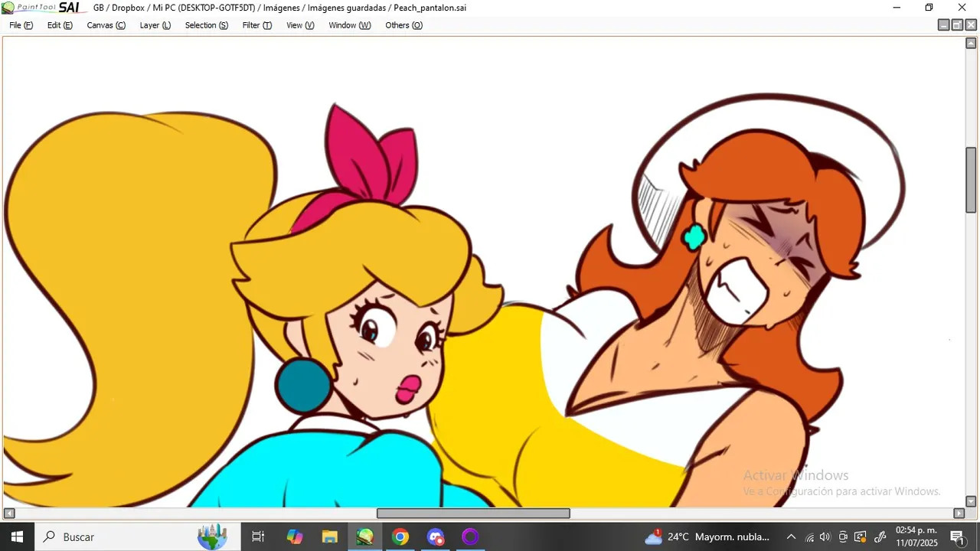Open the Canvas menu

[x=106, y=25]
